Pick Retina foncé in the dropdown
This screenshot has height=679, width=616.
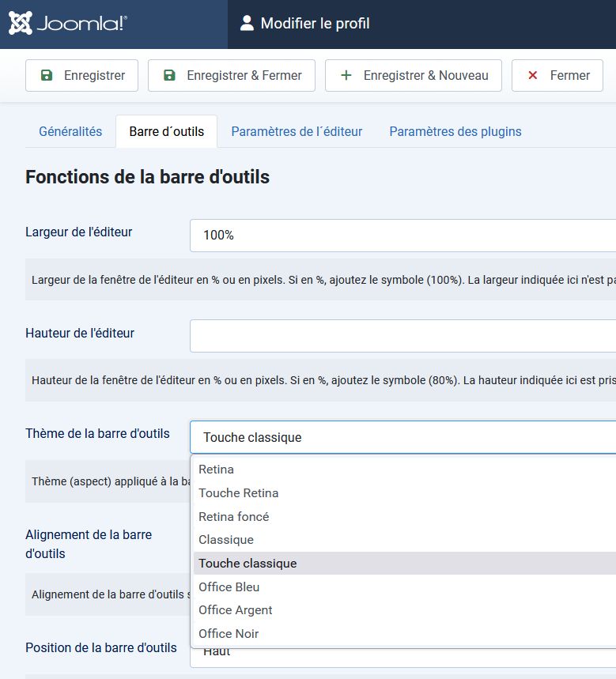[x=233, y=516]
